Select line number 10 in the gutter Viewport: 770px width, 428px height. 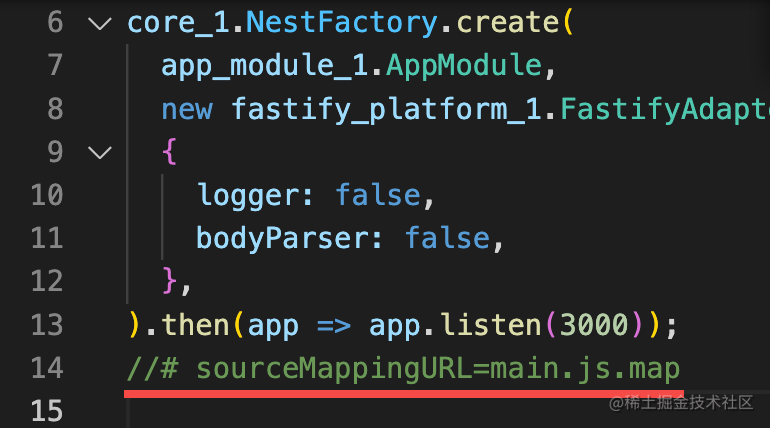point(47,195)
